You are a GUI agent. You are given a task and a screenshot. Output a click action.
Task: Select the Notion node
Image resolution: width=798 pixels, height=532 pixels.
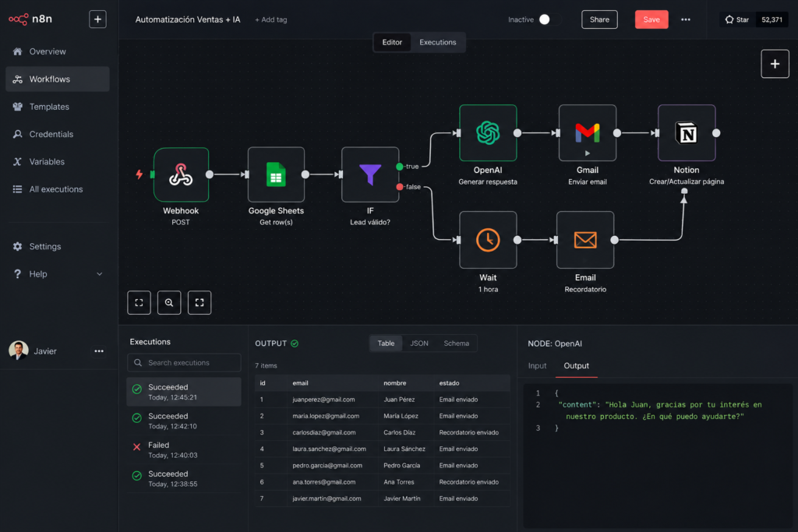[687, 132]
